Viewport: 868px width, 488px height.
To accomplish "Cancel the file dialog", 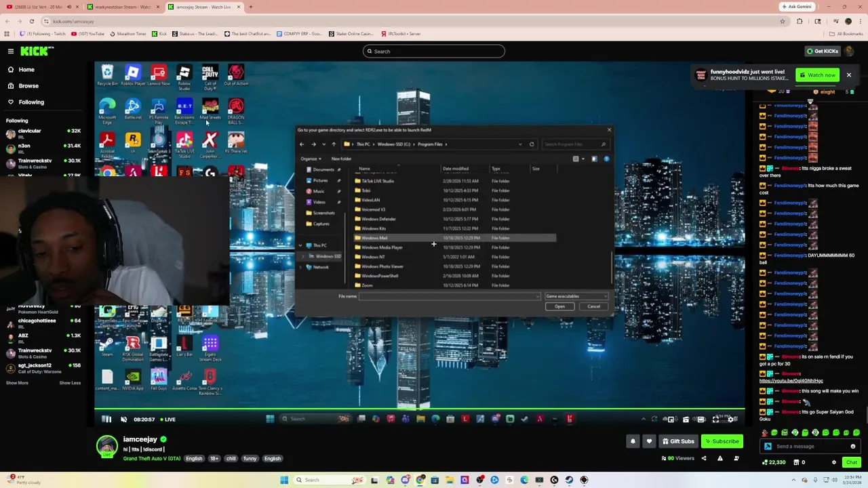I will pos(593,306).
